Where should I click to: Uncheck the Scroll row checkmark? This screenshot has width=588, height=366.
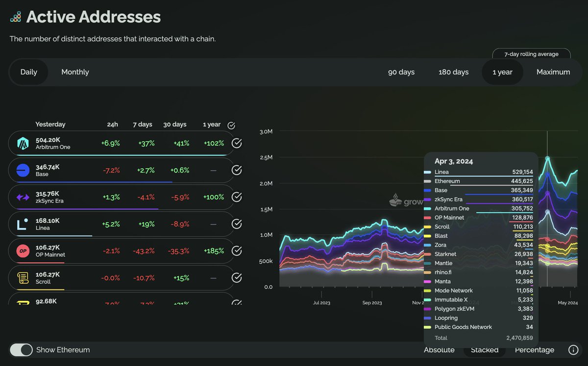(x=237, y=278)
